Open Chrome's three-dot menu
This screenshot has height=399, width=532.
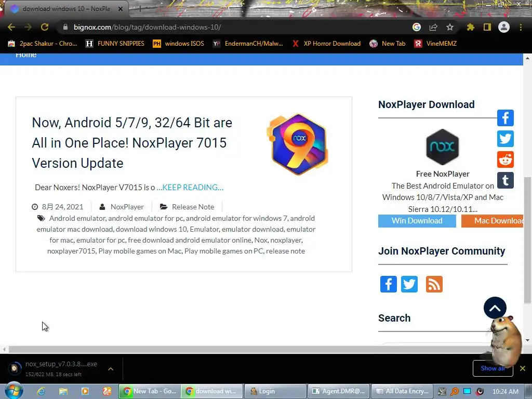tap(521, 27)
